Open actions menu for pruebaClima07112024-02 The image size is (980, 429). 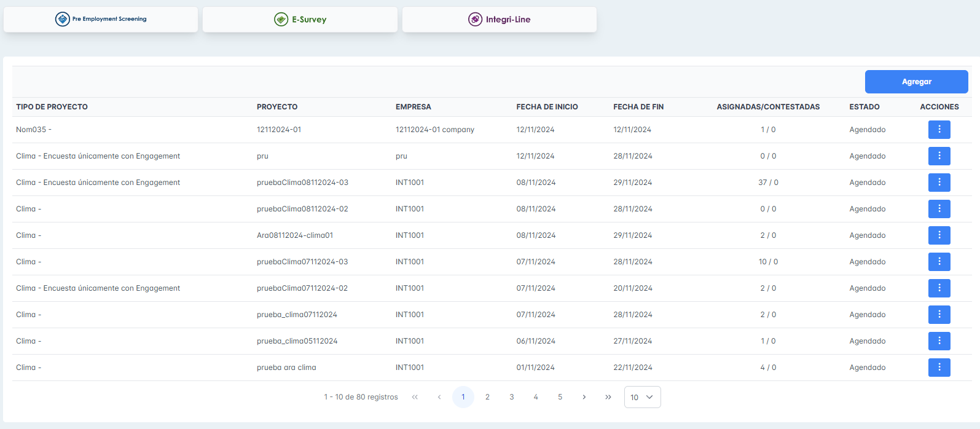[939, 288]
